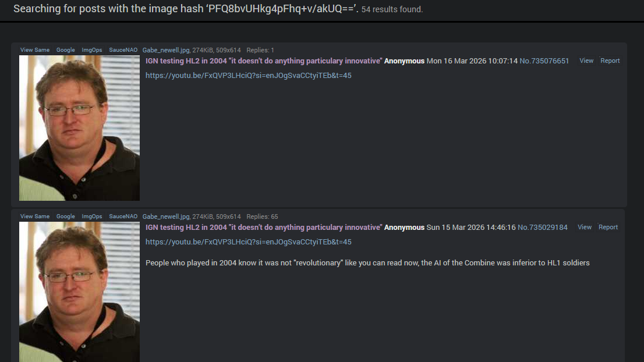Click '54 results found.' text
This screenshot has height=362, width=644.
[392, 9]
